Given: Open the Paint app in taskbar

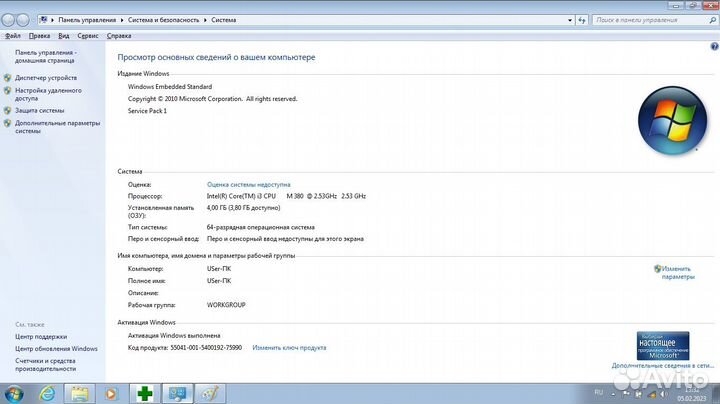Looking at the screenshot, I should 210,394.
